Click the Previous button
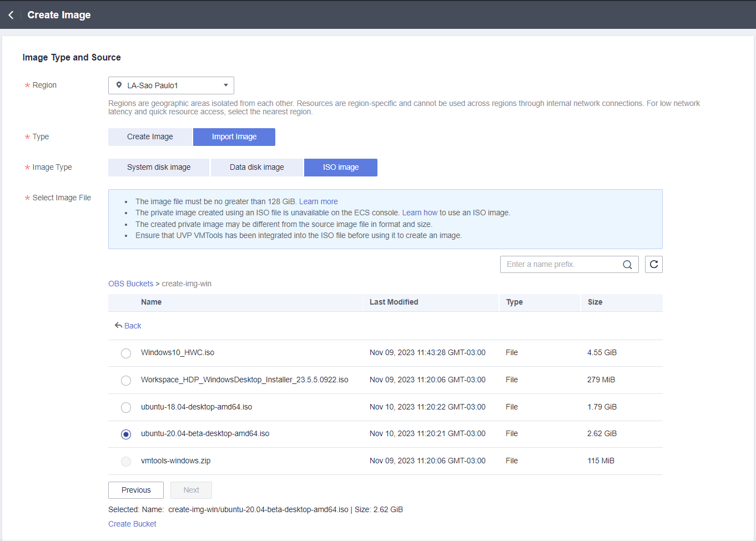The height and width of the screenshot is (541, 756). coord(136,491)
